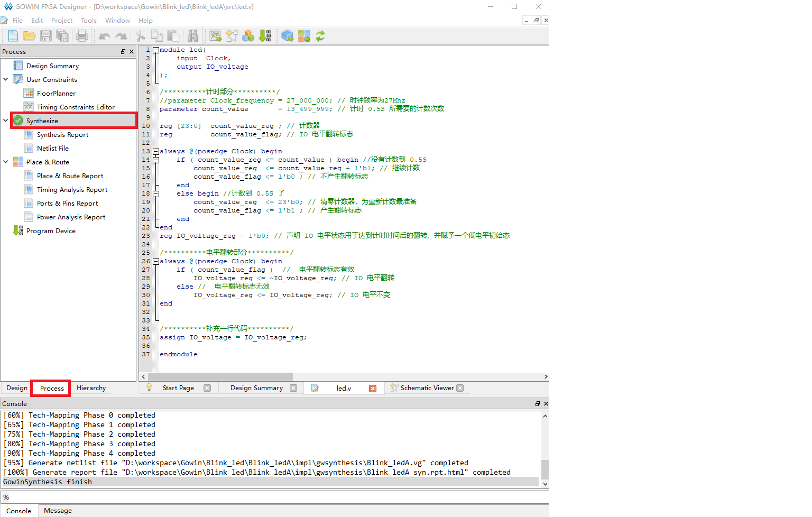Open Power Analysis Report item

(x=71, y=217)
